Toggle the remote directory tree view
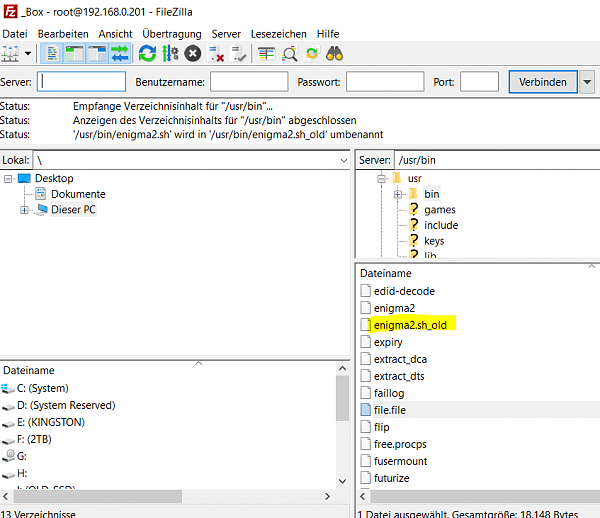 (x=97, y=53)
